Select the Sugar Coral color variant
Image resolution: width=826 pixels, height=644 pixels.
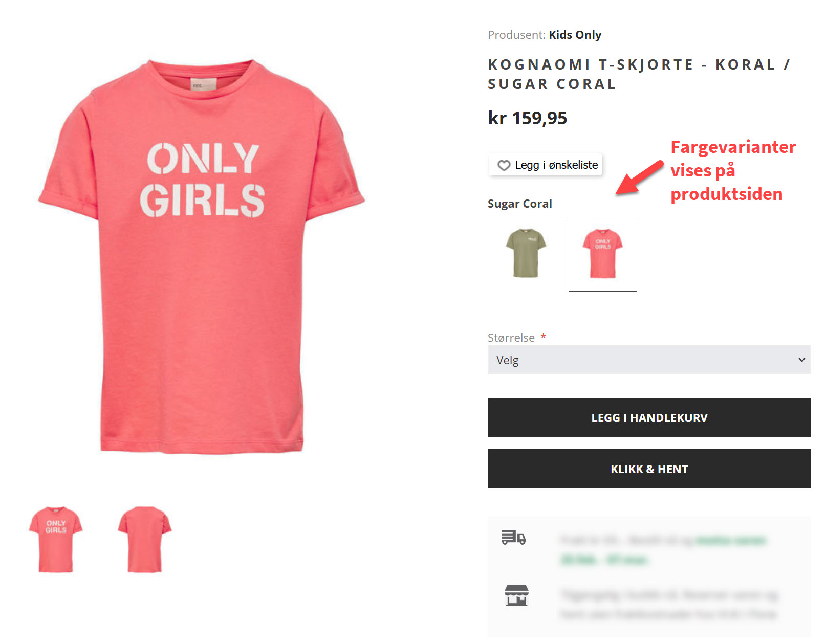coord(602,255)
